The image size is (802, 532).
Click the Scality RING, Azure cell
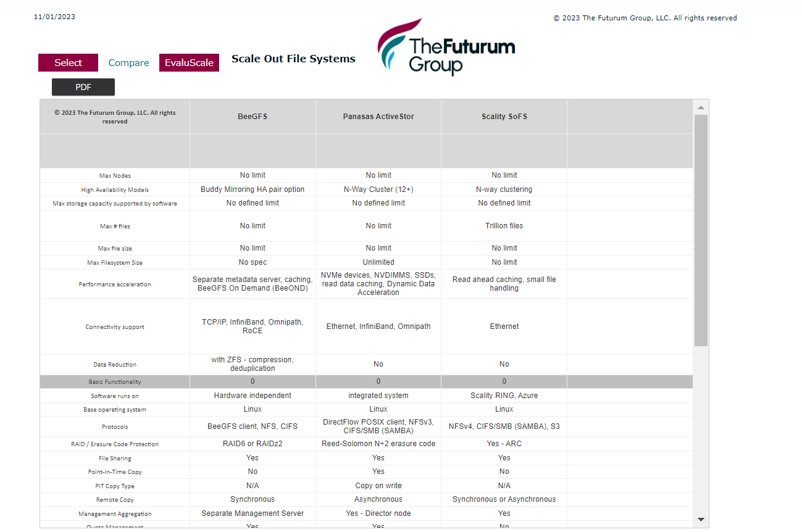coord(504,396)
